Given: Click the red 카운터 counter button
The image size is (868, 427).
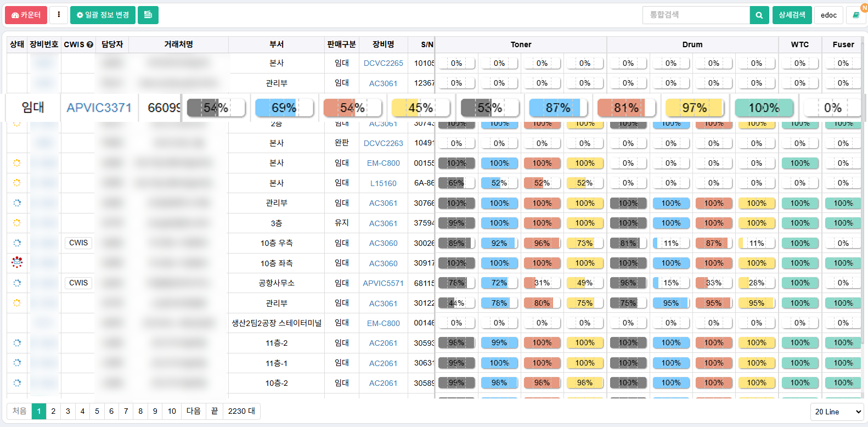Looking at the screenshot, I should pyautogui.click(x=26, y=15).
